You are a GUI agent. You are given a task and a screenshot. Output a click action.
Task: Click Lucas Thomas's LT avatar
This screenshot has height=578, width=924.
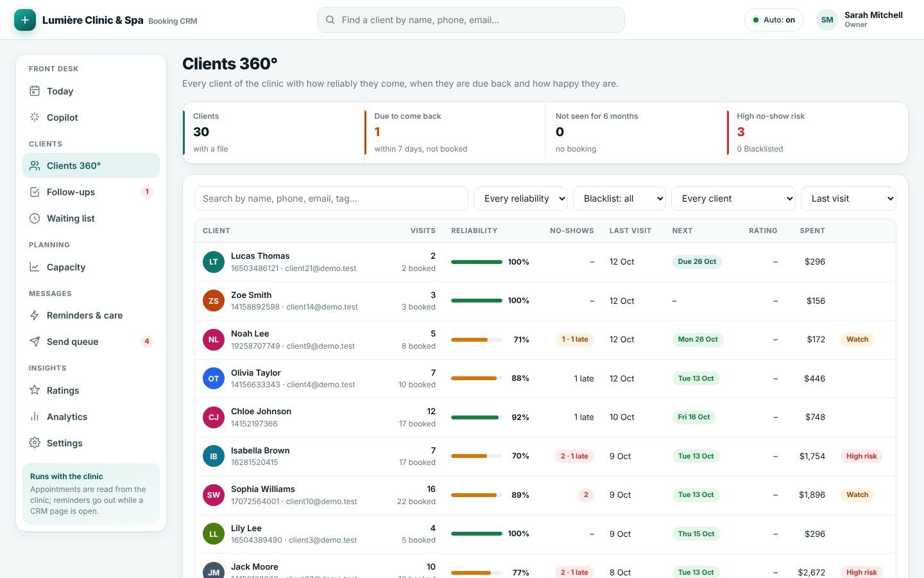[214, 262]
